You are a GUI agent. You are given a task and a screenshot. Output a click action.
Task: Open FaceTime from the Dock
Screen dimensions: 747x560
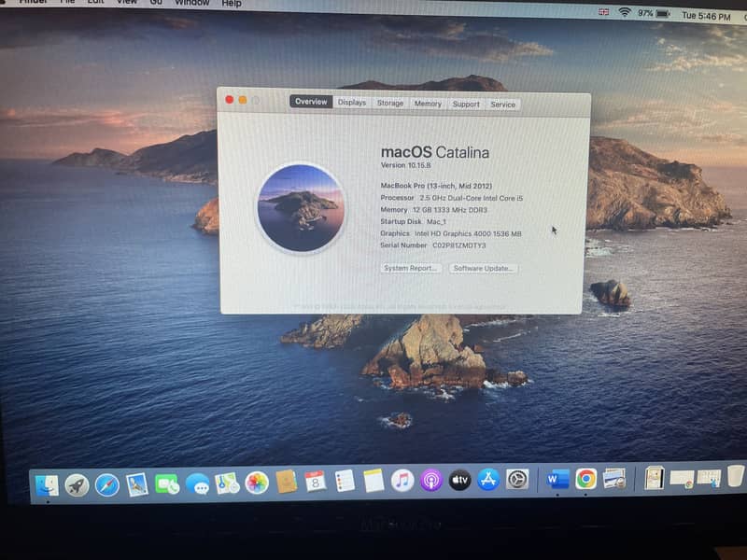(167, 484)
